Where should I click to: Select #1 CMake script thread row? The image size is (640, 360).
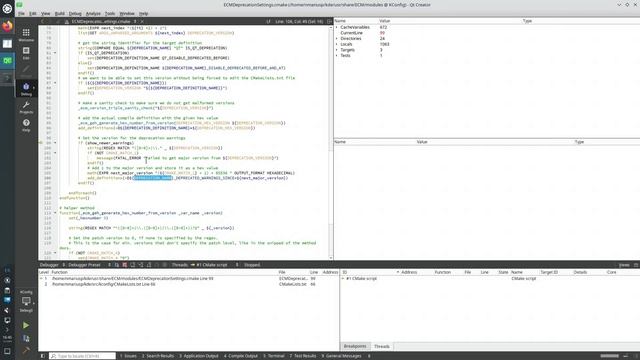490,278
